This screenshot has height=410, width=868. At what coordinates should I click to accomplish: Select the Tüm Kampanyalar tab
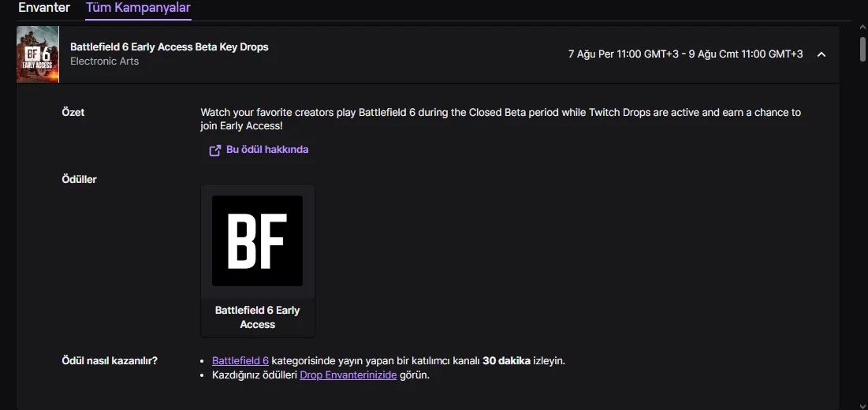tap(138, 8)
